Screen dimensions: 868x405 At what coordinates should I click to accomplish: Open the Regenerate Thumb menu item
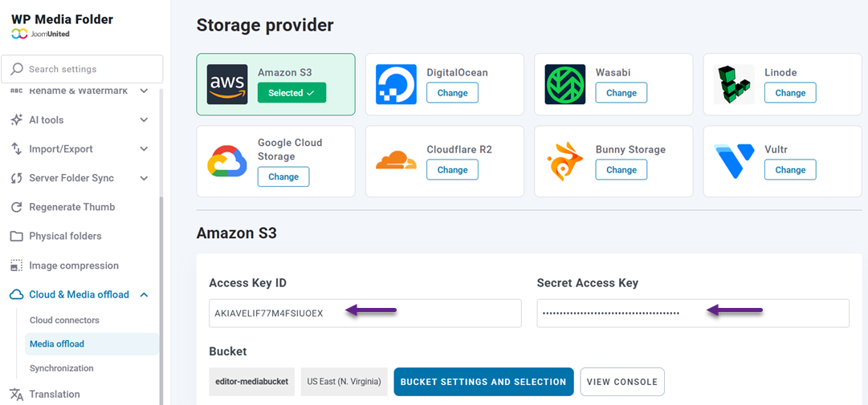(72, 207)
